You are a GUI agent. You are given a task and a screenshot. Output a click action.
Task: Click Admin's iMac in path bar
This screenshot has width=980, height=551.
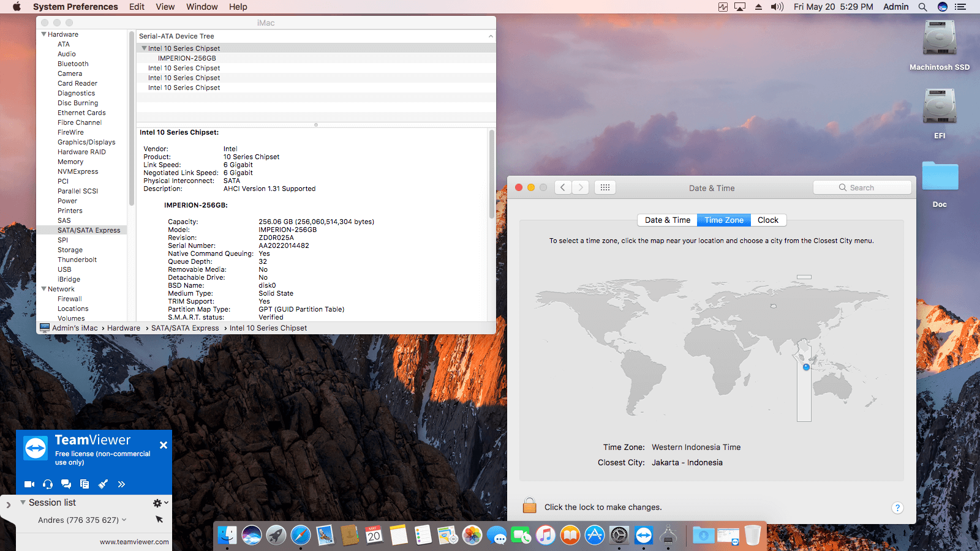[75, 328]
